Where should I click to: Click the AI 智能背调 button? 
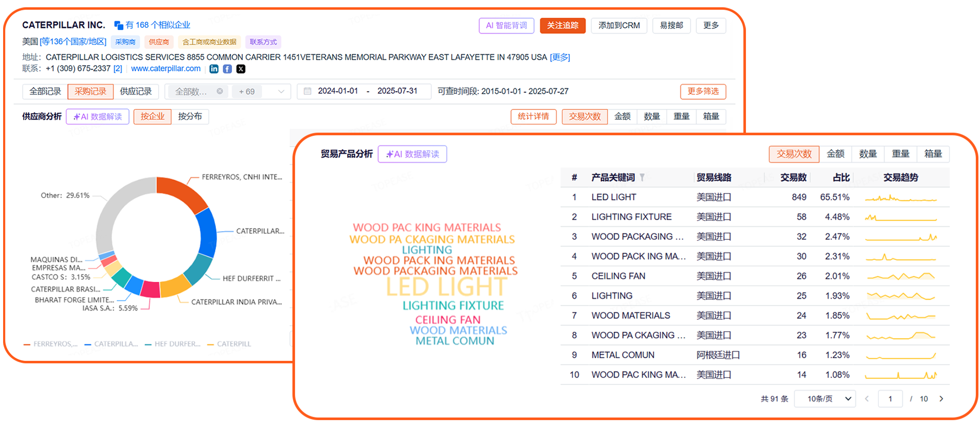pos(506,25)
